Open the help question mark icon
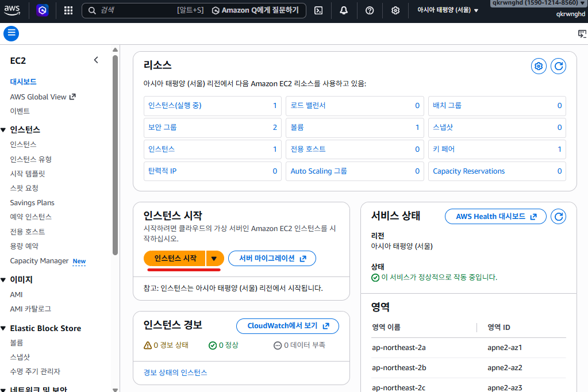The height and width of the screenshot is (392, 588). [x=370, y=10]
